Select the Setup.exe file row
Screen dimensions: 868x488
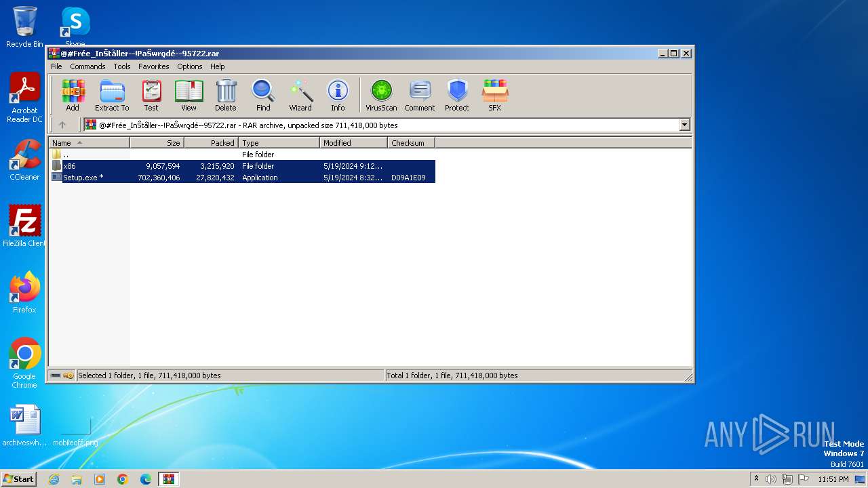point(243,178)
